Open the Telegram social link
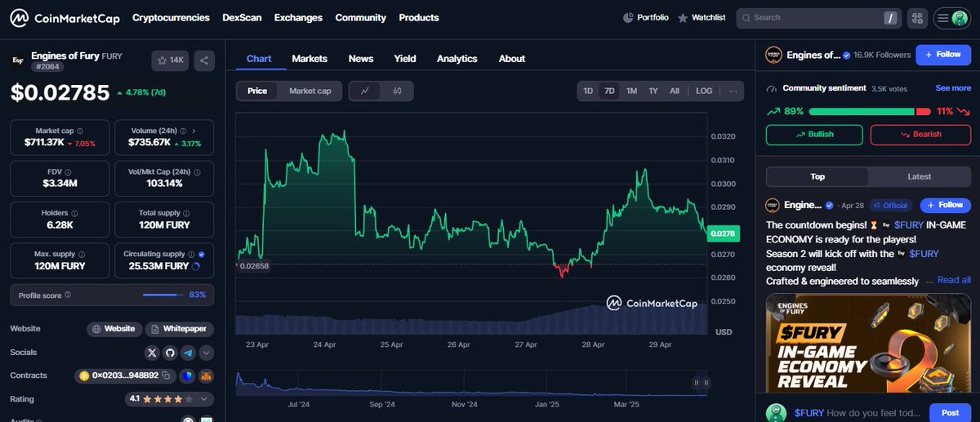The width and height of the screenshot is (980, 422). click(x=189, y=353)
